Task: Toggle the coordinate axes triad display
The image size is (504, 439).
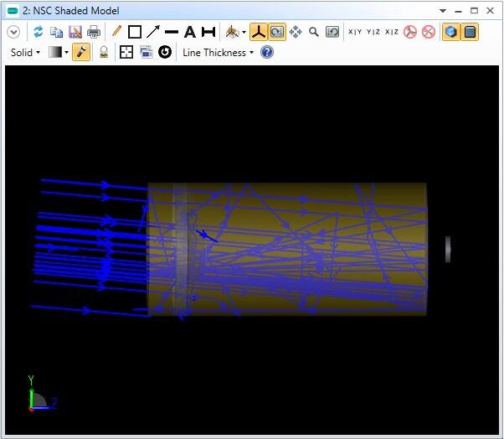Action: click(259, 32)
